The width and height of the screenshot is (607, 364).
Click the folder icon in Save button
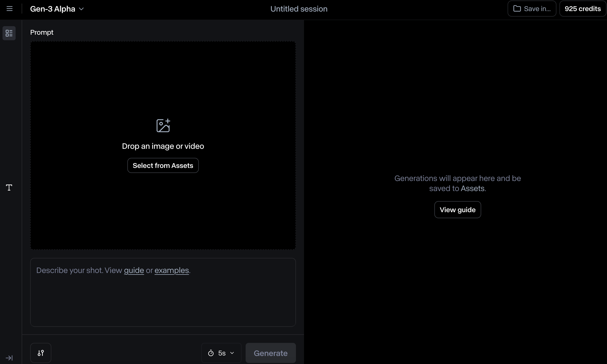[x=517, y=9]
